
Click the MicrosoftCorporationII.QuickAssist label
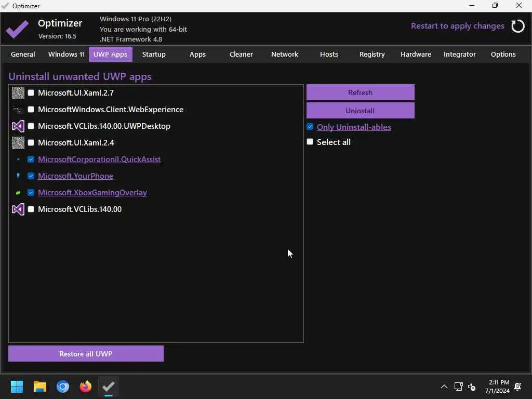99,159
